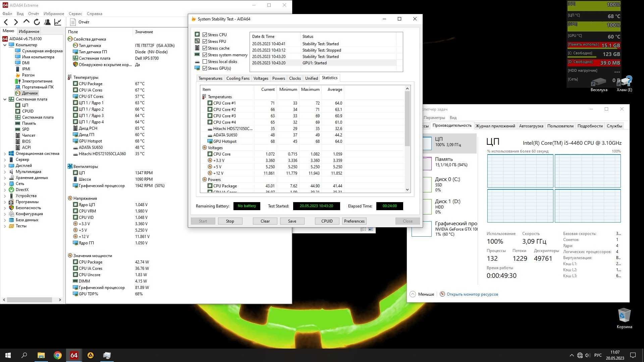Click the Тесты icon in tree
This screenshot has height=362, width=644.
coord(11,226)
